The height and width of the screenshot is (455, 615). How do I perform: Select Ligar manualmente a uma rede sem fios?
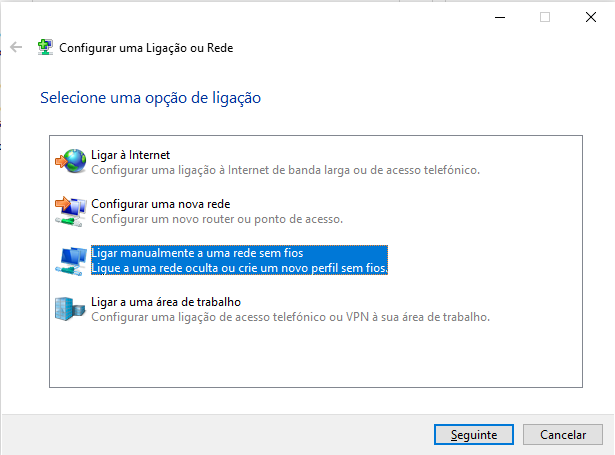(197, 253)
